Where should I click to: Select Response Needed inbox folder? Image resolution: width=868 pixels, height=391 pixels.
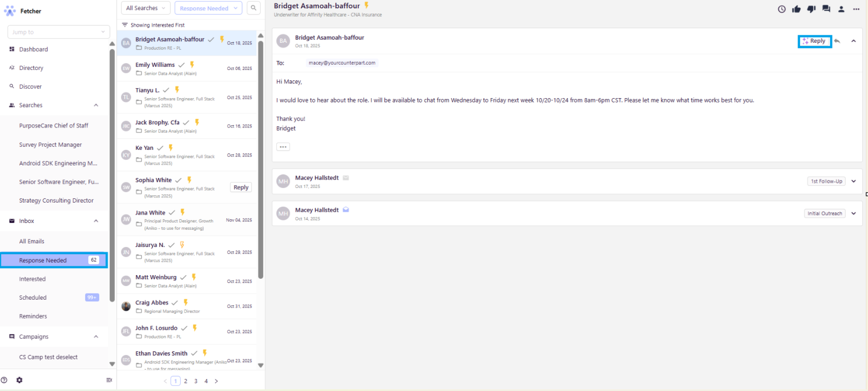pos(54,260)
